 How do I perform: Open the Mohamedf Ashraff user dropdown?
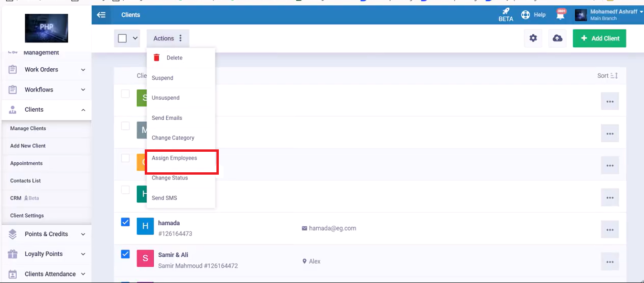point(613,15)
